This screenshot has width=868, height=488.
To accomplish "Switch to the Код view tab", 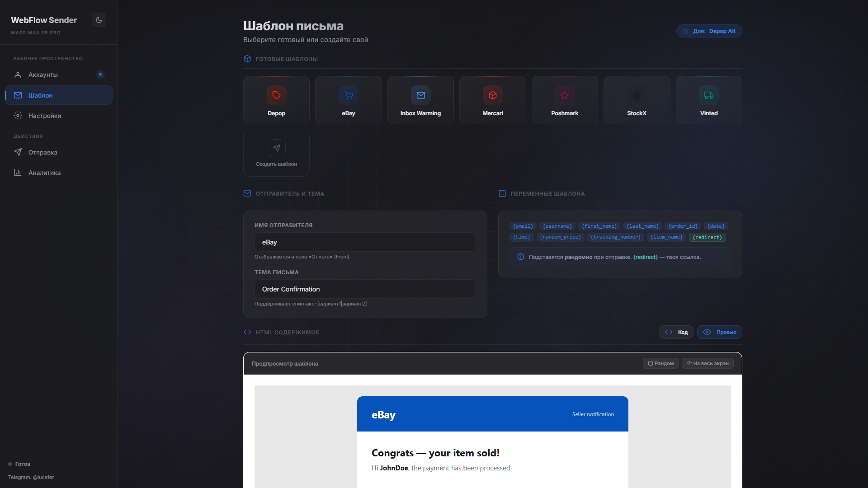I will pyautogui.click(x=676, y=332).
